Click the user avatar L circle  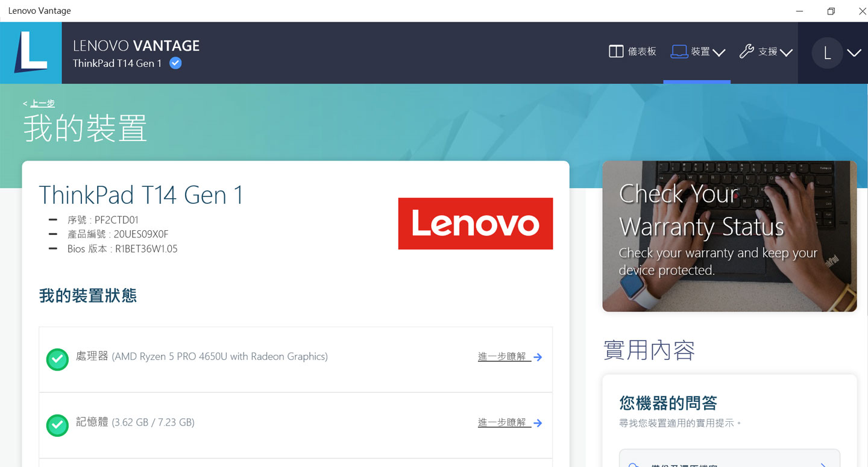pyautogui.click(x=827, y=53)
